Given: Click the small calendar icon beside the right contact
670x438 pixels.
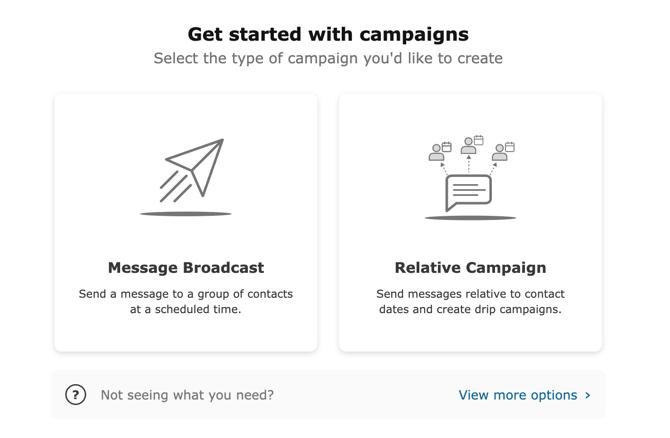Looking at the screenshot, I should [510, 147].
